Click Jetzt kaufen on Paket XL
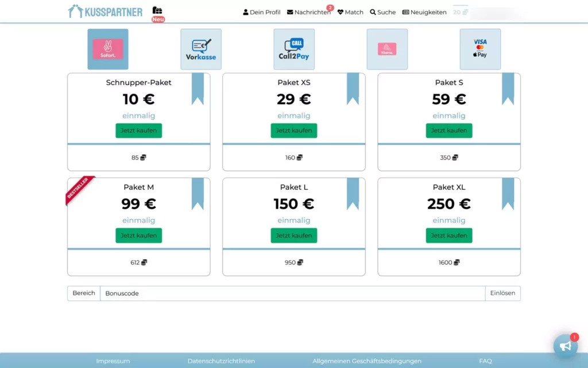 click(448, 235)
